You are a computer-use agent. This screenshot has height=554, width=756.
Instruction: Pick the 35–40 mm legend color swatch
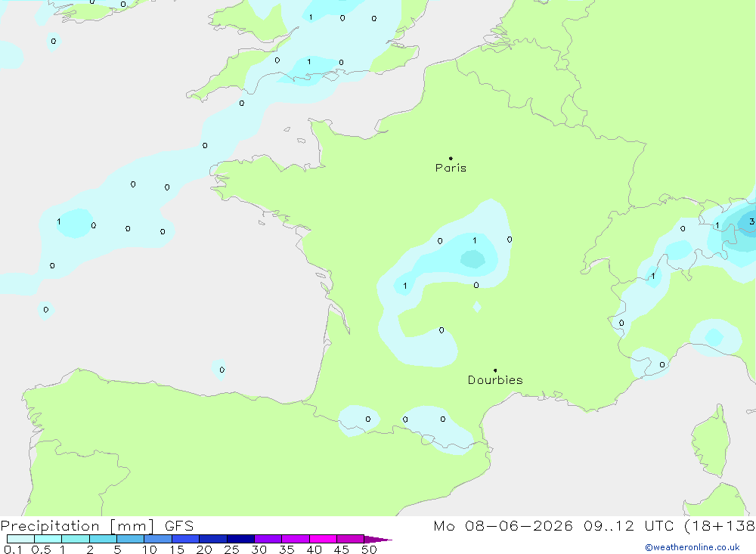coord(296,539)
